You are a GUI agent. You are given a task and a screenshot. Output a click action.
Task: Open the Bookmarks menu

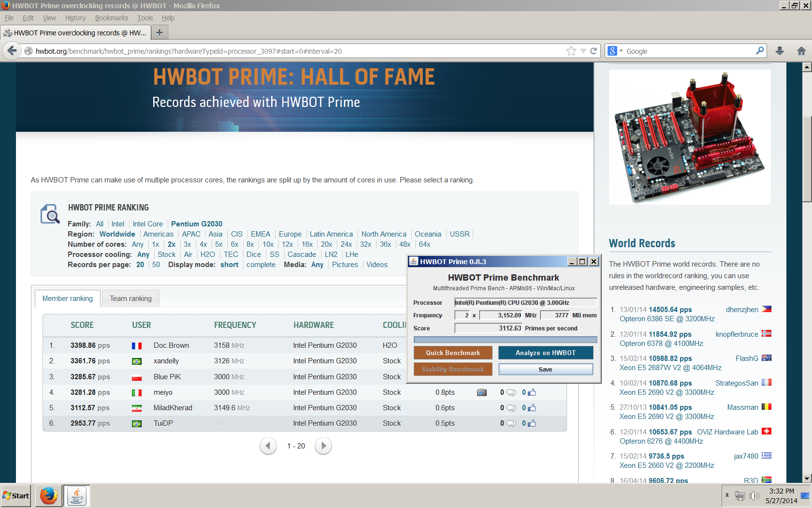click(x=112, y=18)
